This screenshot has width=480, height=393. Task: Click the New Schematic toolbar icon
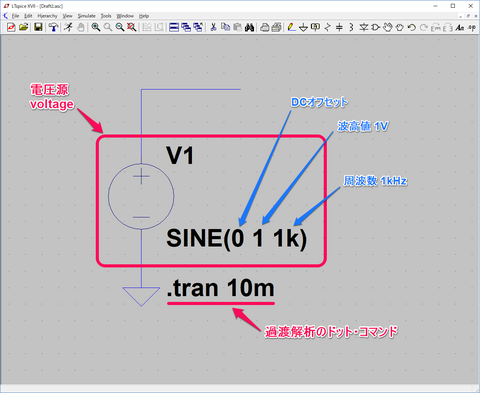(x=11, y=27)
